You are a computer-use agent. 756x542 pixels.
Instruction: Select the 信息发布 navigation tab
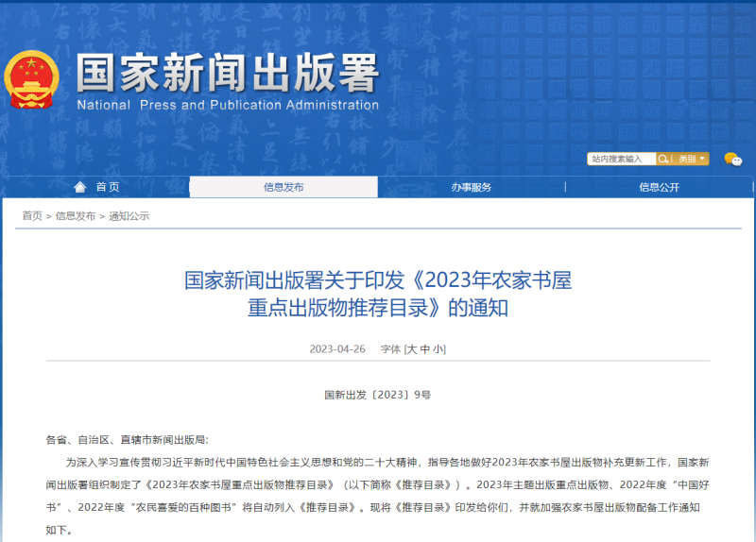click(283, 187)
